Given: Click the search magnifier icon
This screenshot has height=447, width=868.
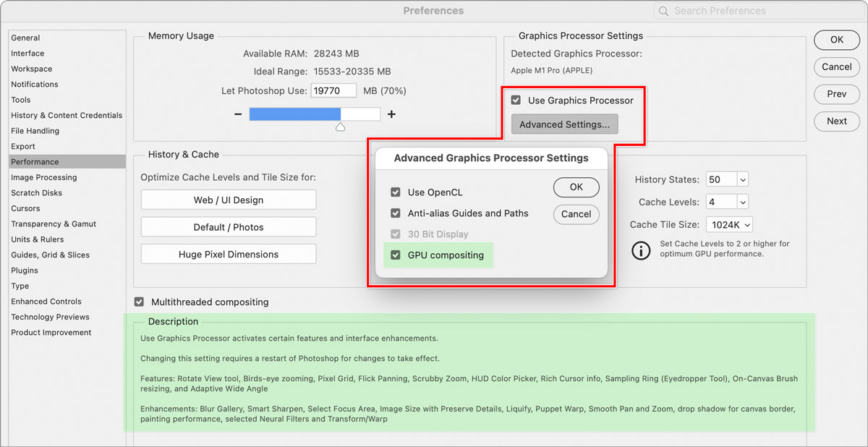Looking at the screenshot, I should pyautogui.click(x=664, y=11).
